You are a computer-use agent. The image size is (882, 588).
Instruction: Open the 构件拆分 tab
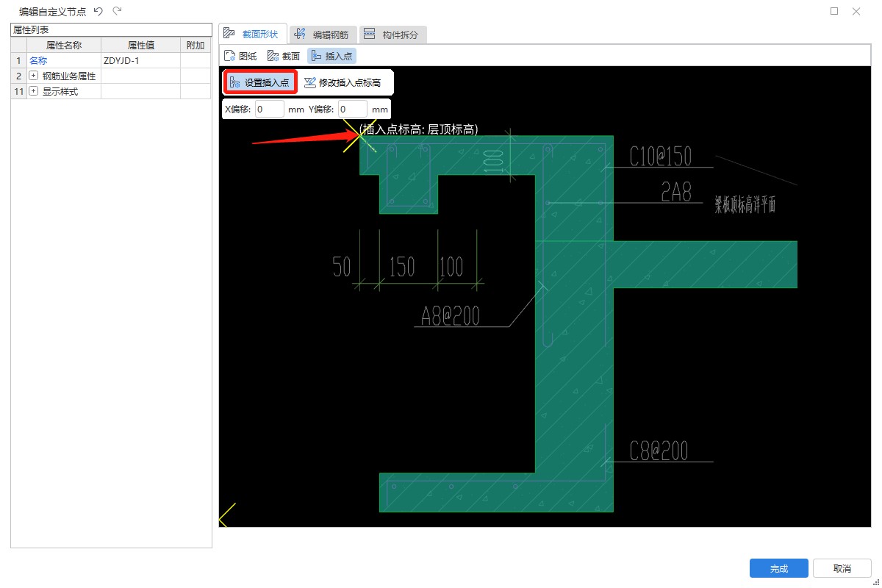click(x=393, y=35)
